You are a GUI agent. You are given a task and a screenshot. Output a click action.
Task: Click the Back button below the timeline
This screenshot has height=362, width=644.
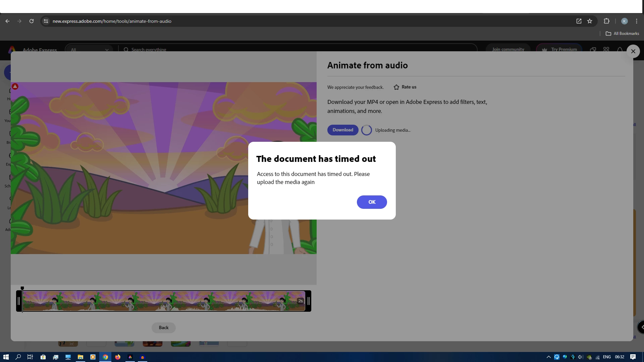coord(163,327)
